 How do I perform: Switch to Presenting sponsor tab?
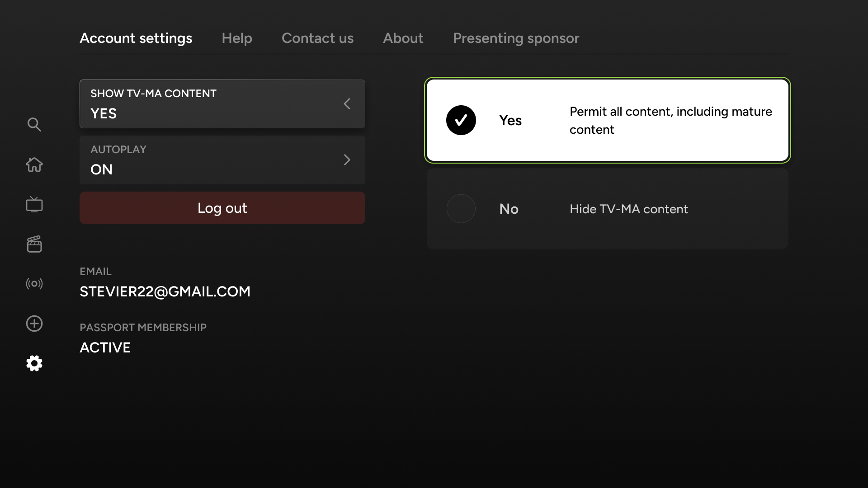point(516,38)
